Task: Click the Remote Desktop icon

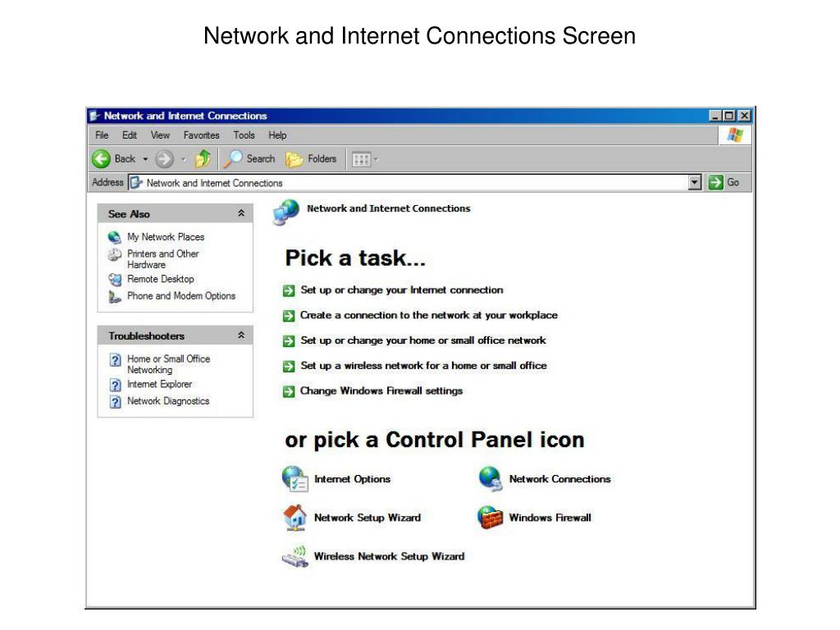Action: click(x=115, y=279)
